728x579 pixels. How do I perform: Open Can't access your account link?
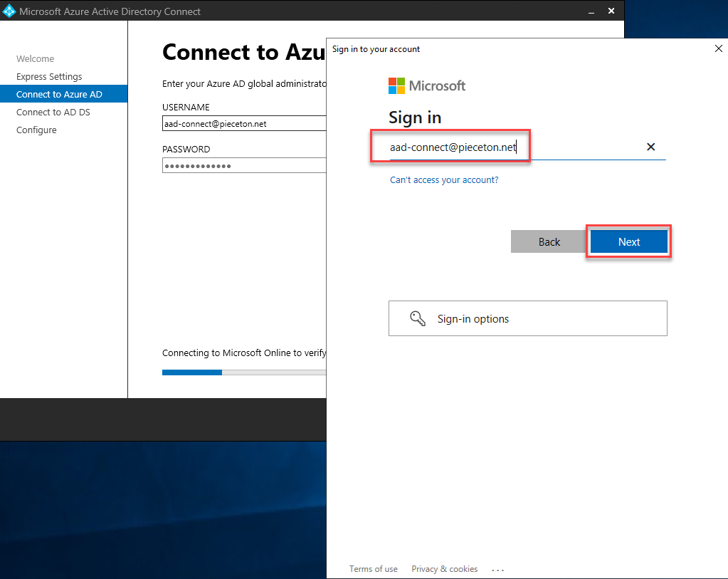tap(444, 180)
